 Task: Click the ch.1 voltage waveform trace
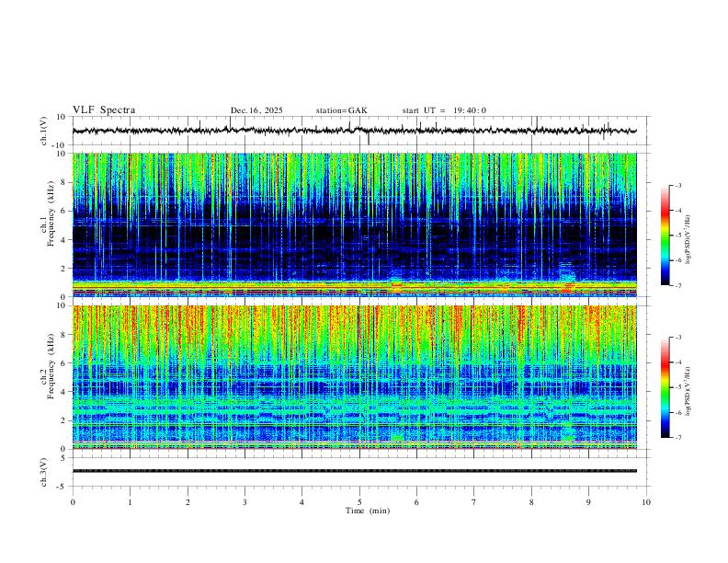[x=354, y=131]
